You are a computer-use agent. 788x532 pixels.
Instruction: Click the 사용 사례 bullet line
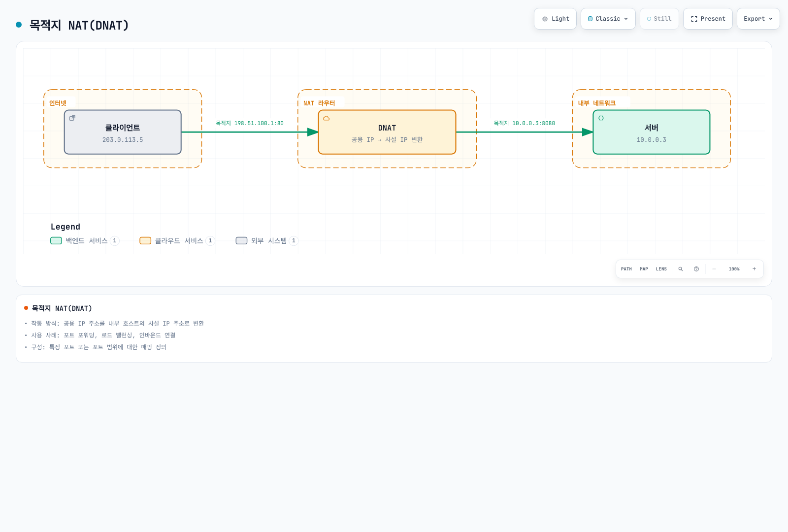click(x=103, y=335)
